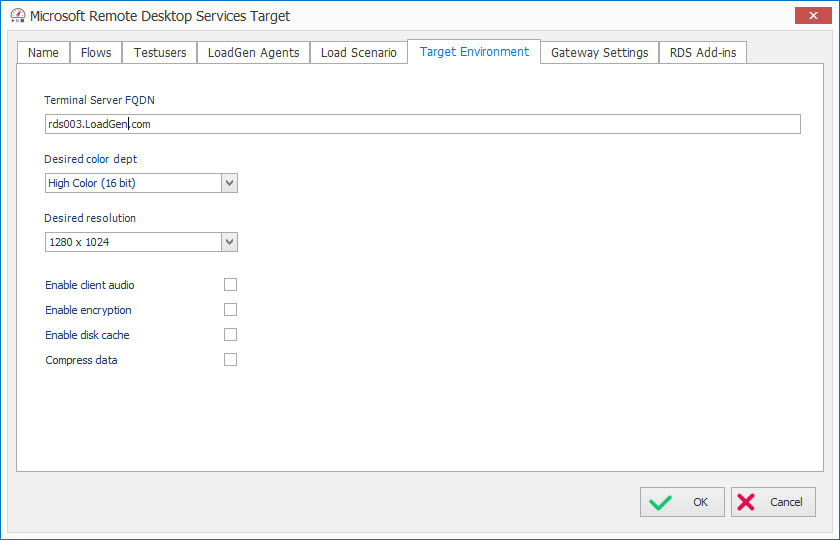Viewport: 840px width, 540px height.
Task: Open the RDS Add-ins tab
Action: click(703, 52)
